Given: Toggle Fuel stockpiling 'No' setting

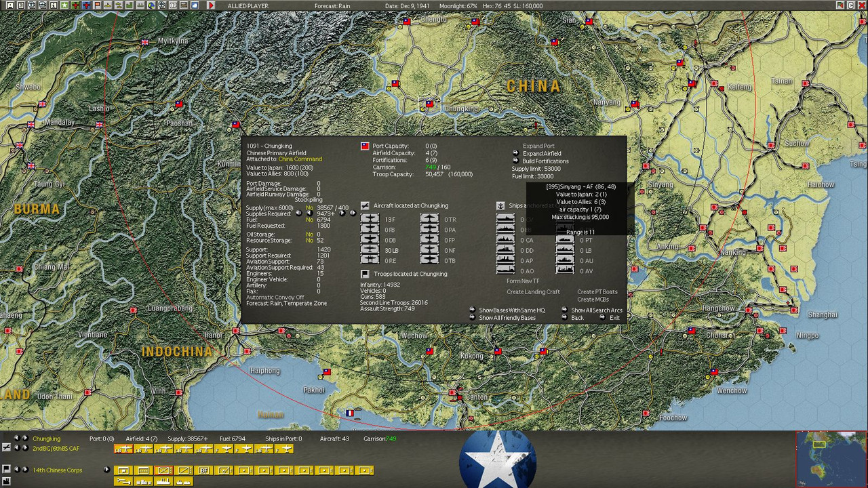Looking at the screenshot, I should point(309,220).
